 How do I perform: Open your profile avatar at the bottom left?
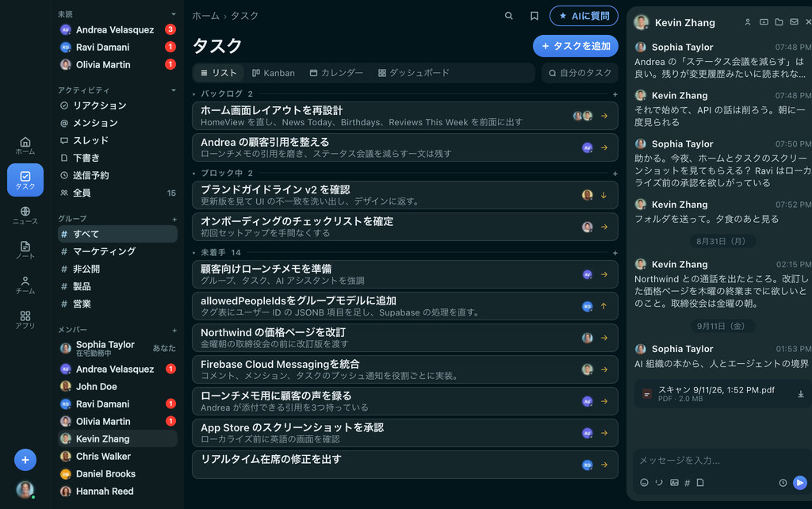point(25,489)
